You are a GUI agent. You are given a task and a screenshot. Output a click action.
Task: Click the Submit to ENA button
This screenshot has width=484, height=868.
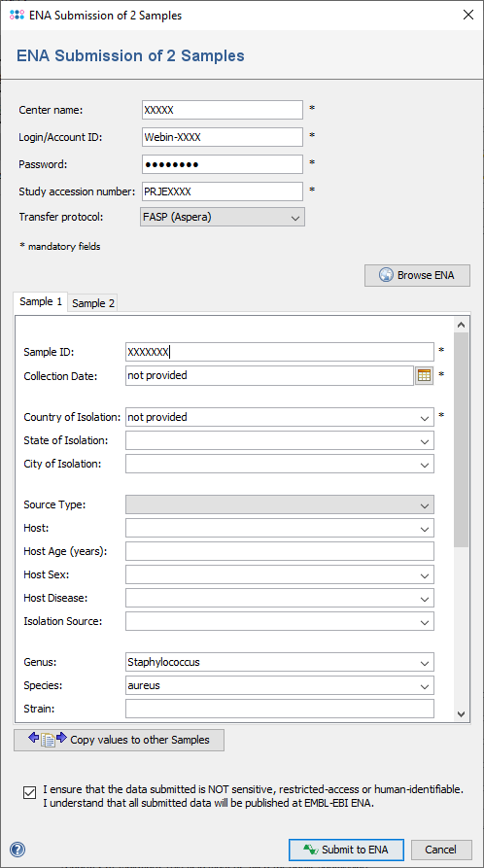pos(346,850)
